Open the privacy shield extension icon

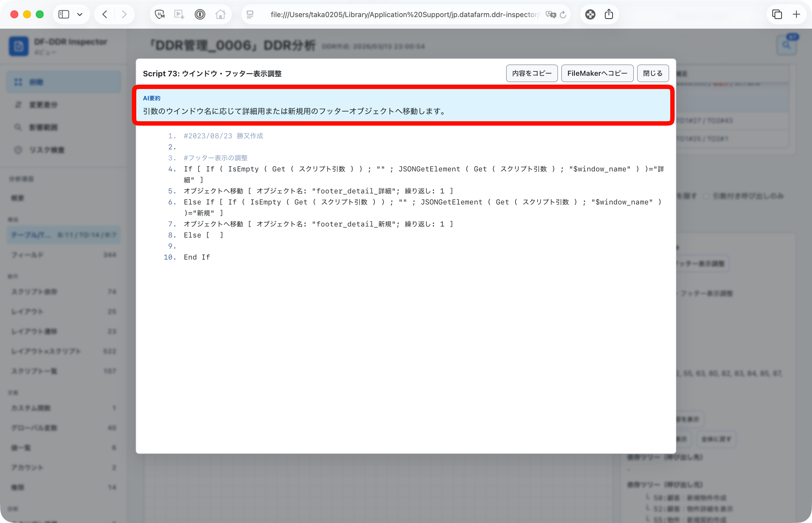point(159,14)
